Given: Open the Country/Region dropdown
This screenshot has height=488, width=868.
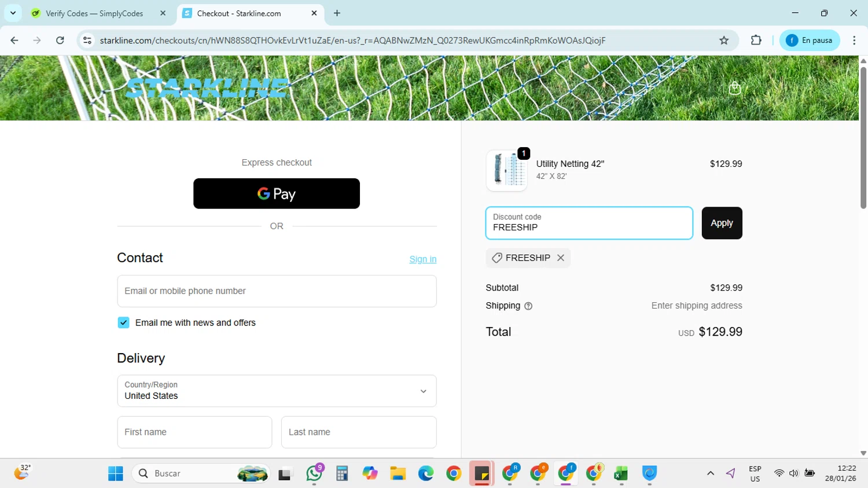Looking at the screenshot, I should (x=277, y=391).
